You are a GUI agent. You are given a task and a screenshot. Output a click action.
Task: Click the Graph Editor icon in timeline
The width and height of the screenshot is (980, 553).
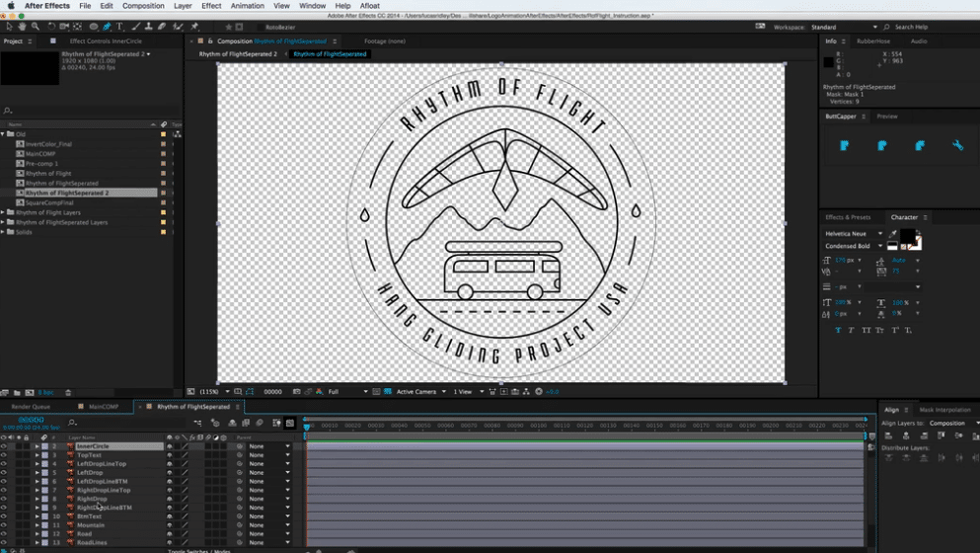click(290, 423)
